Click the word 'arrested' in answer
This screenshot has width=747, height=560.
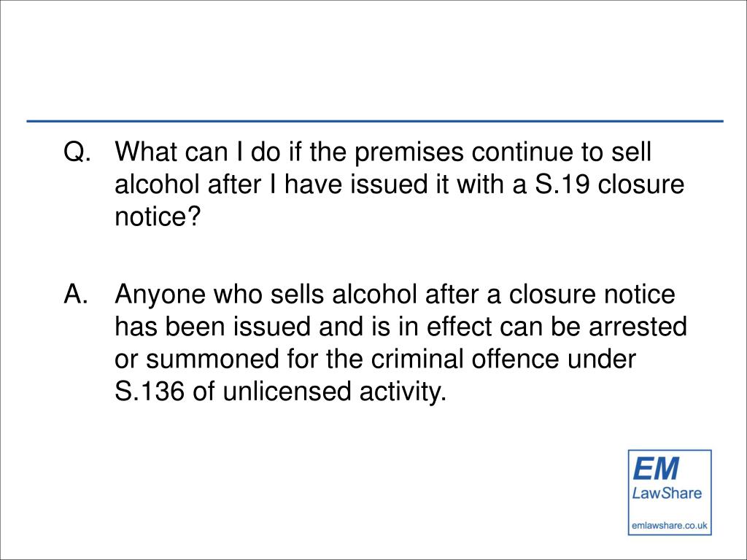click(x=638, y=327)
